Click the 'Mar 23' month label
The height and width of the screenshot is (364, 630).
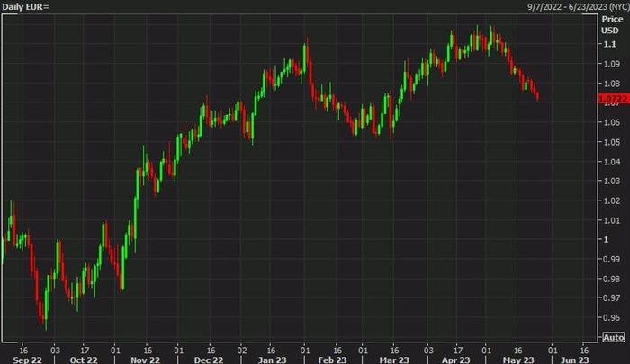(x=394, y=360)
